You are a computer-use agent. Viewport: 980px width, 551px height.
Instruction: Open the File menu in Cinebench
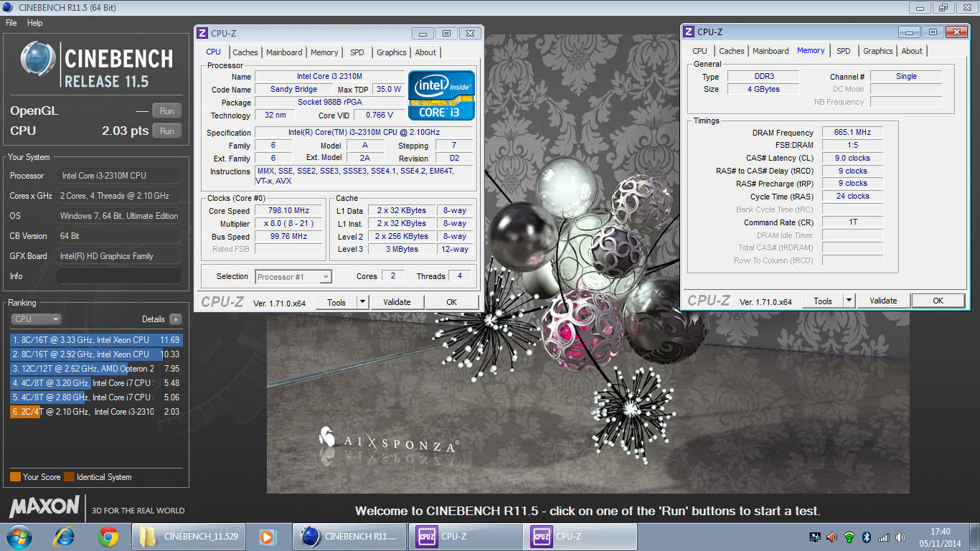click(11, 23)
